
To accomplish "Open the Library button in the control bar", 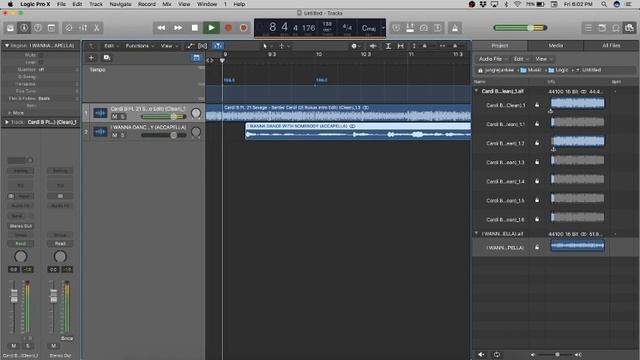I will pyautogui.click(x=10, y=28).
